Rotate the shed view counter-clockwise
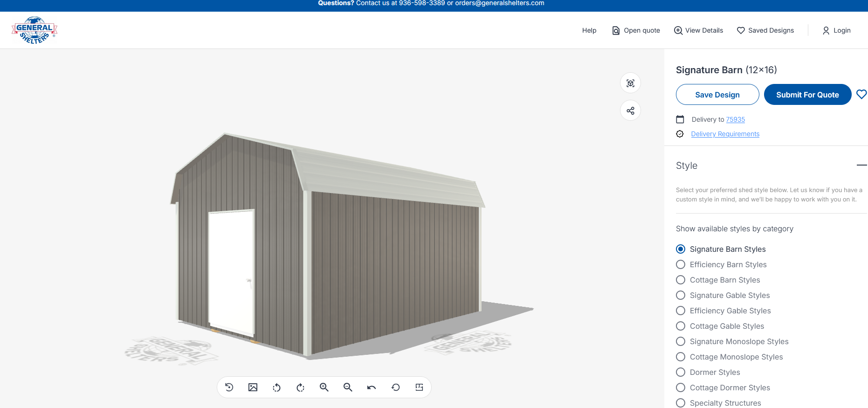This screenshot has height=408, width=868. tap(276, 387)
